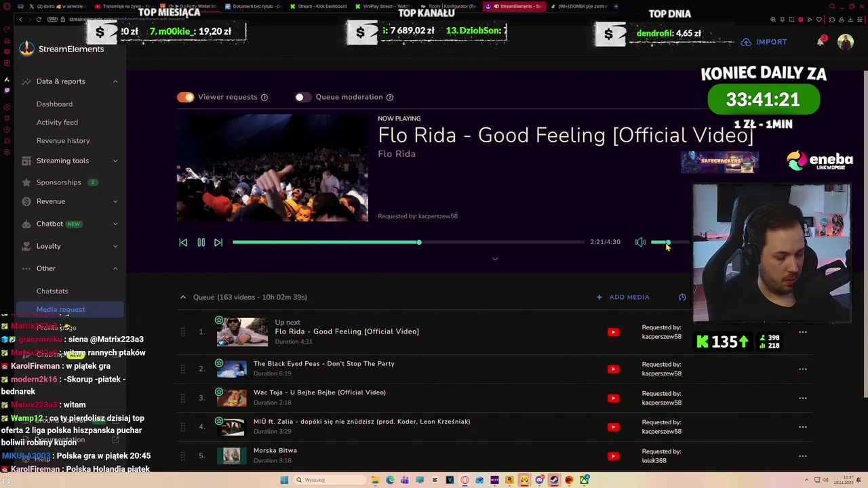The height and width of the screenshot is (488, 868).
Task: Open YouTube link for Wac Toja item
Action: click(613, 398)
